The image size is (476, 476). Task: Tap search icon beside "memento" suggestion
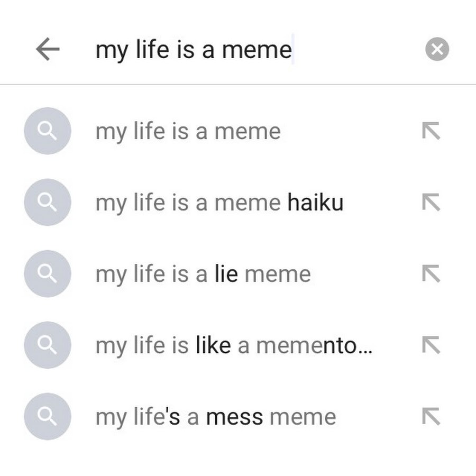pos(48,345)
